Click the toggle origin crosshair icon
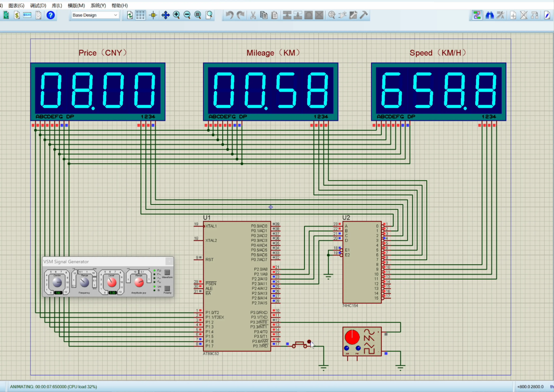Image resolution: width=554 pixels, height=392 pixels. (x=153, y=15)
